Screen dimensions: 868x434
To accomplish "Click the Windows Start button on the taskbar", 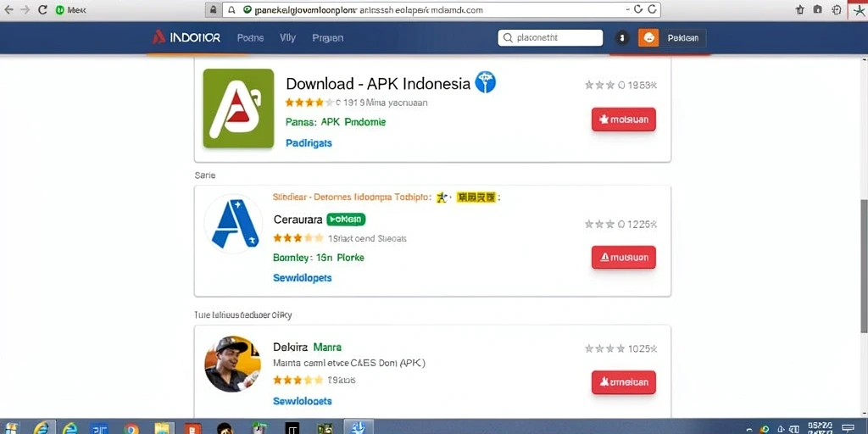I will (10, 428).
